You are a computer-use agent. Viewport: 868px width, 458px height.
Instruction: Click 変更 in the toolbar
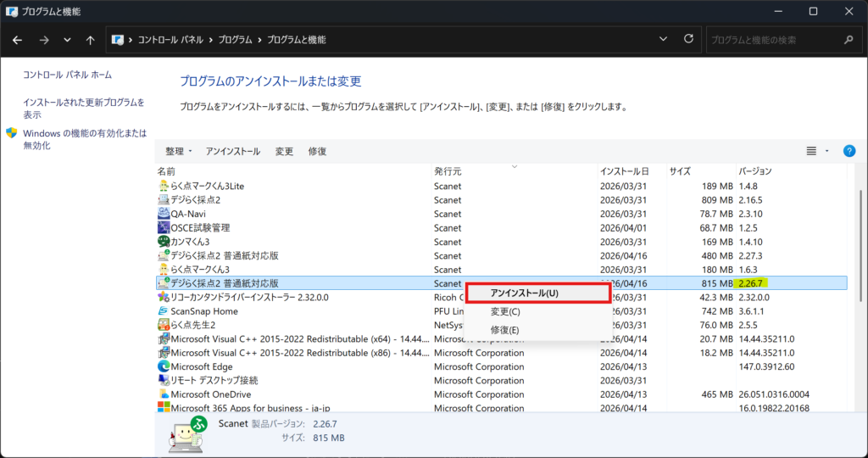click(285, 151)
